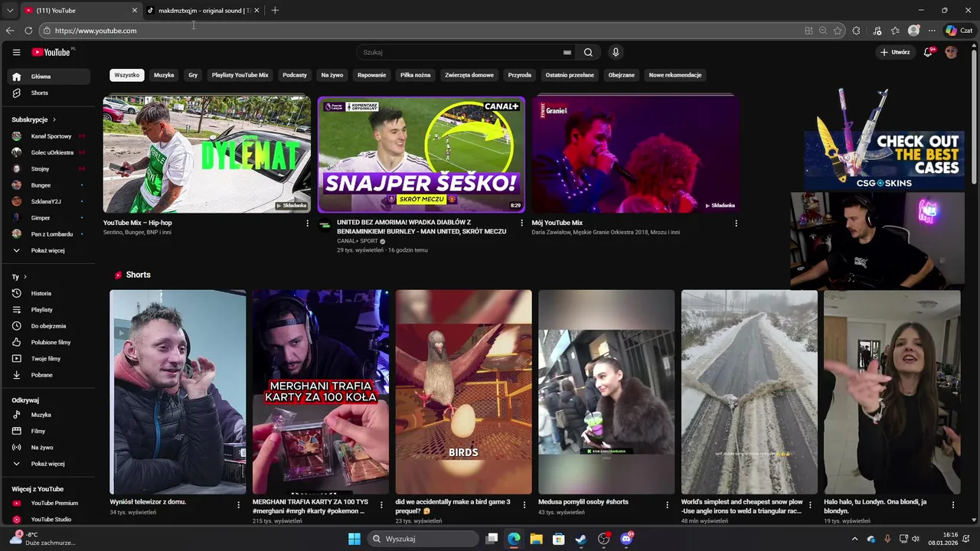Select the Muzyka filter chip
The height and width of the screenshot is (551, 980).
(x=164, y=75)
